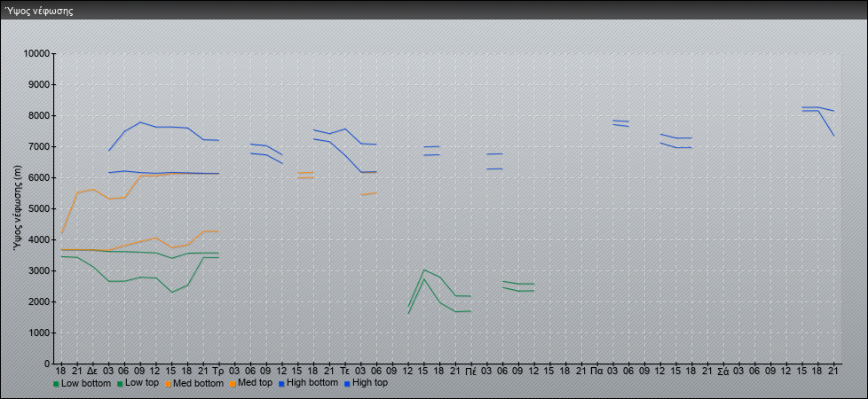Click the 10000 value on the y-axis
868x399 pixels.
click(35, 54)
